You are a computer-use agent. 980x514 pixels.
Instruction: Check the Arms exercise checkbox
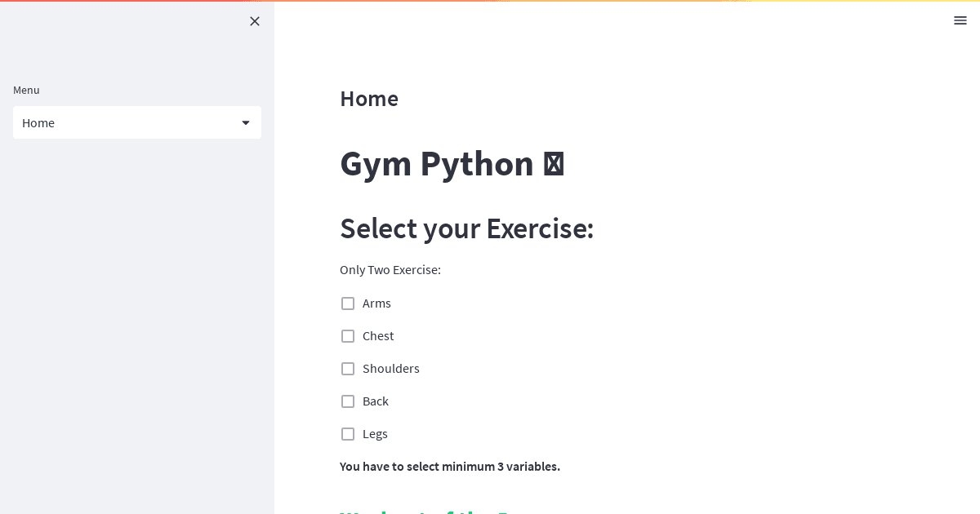tap(348, 304)
